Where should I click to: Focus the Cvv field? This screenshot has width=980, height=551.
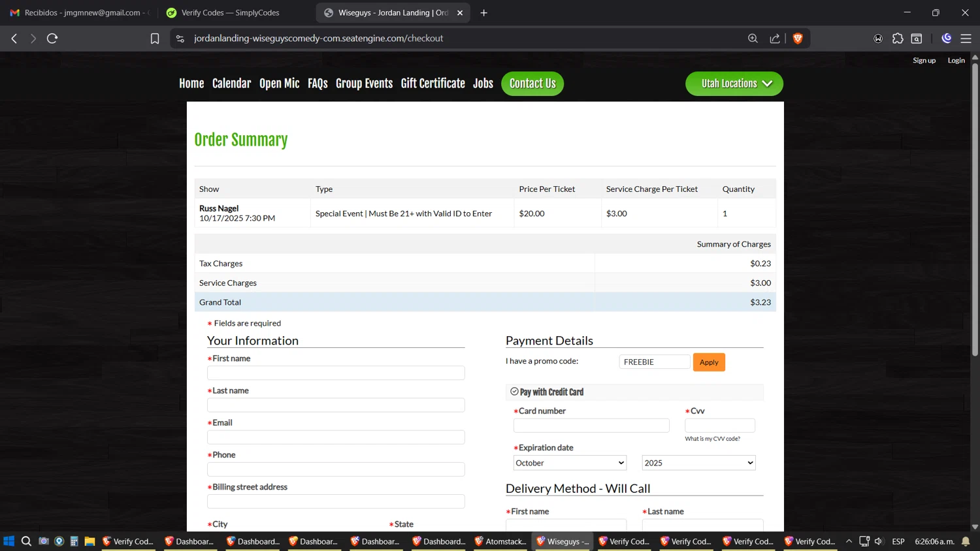pyautogui.click(x=720, y=426)
